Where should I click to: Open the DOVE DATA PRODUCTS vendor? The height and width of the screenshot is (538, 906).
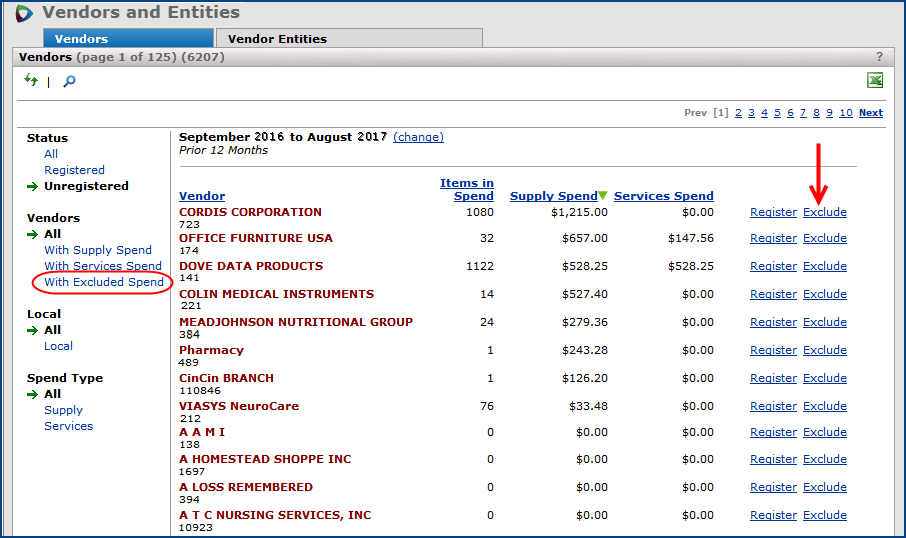click(251, 266)
